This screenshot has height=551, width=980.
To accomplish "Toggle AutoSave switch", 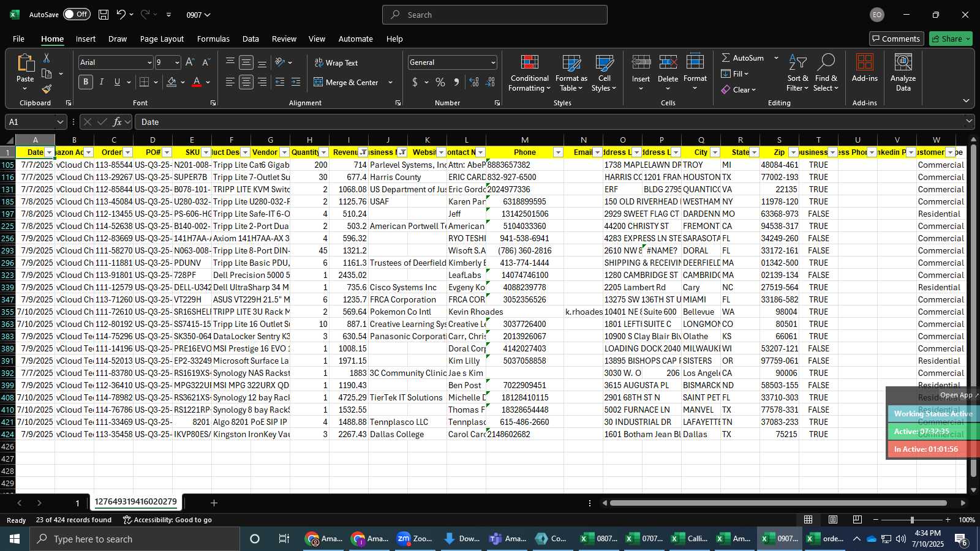I will (x=77, y=14).
